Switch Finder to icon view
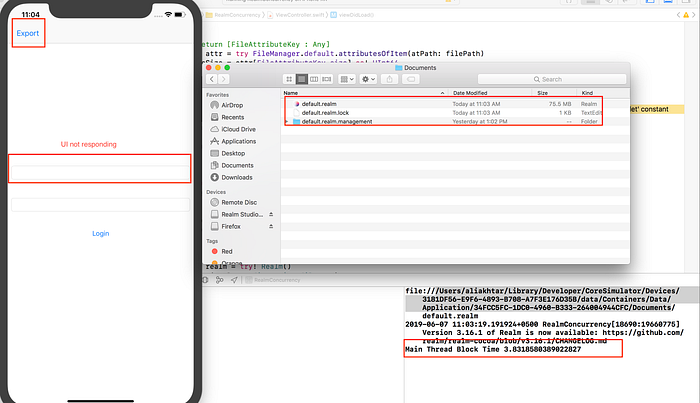The height and width of the screenshot is (403, 700). click(x=289, y=79)
